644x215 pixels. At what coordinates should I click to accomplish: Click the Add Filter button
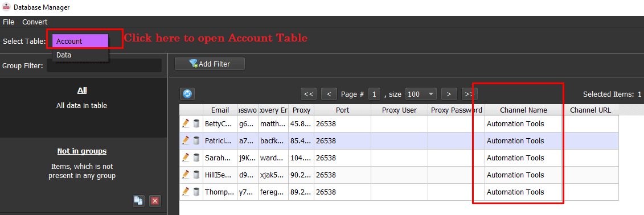pos(210,64)
